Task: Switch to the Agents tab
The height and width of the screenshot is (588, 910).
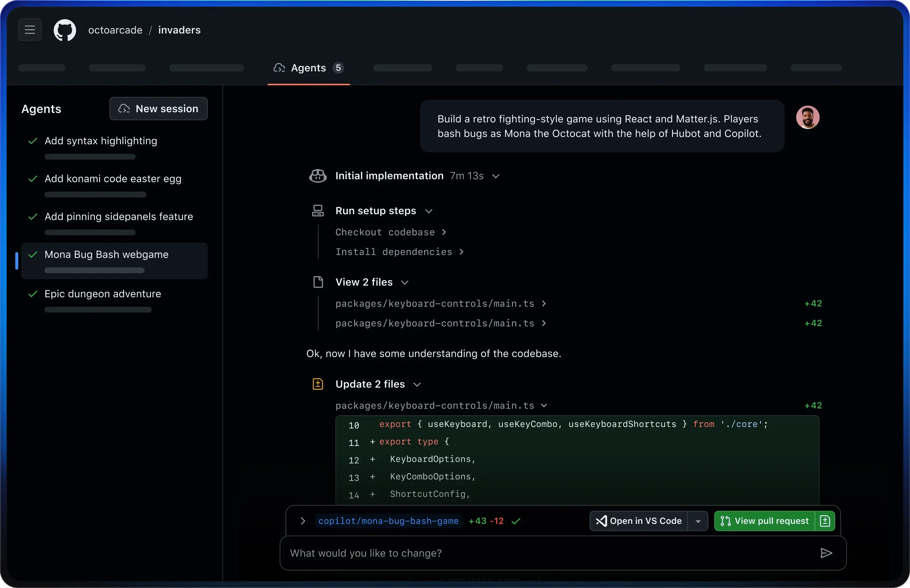Action: click(308, 68)
